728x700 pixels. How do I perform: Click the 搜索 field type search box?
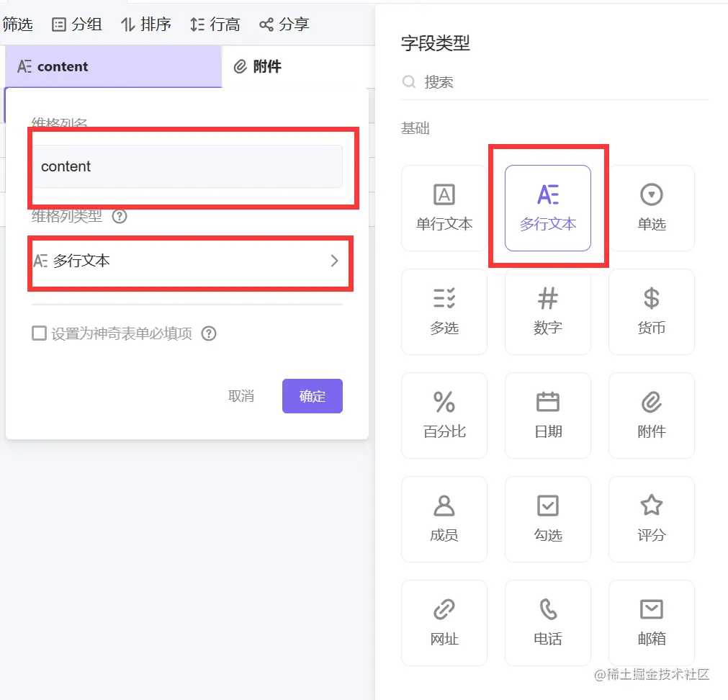[554, 82]
